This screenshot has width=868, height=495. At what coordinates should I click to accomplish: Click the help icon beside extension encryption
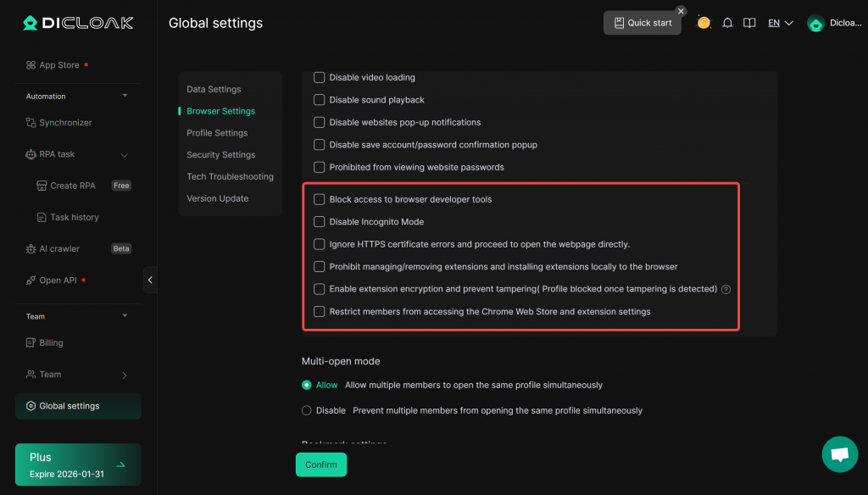click(726, 289)
